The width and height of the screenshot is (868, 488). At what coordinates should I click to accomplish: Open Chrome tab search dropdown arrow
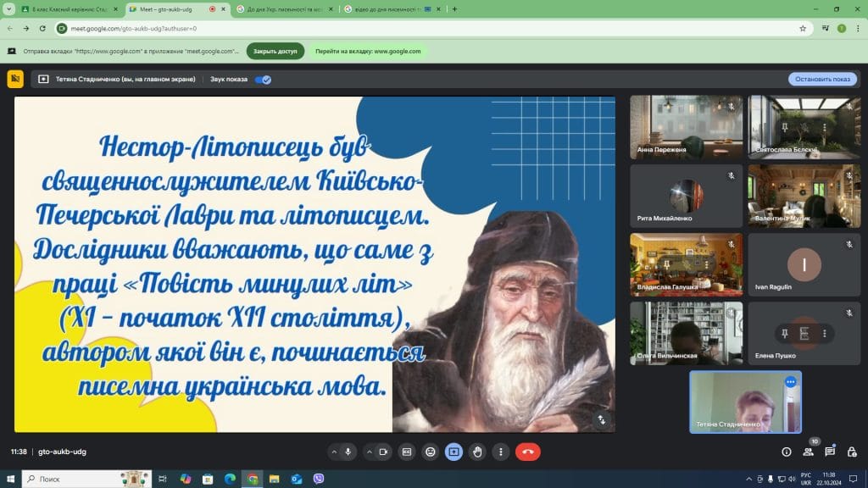tap(8, 8)
